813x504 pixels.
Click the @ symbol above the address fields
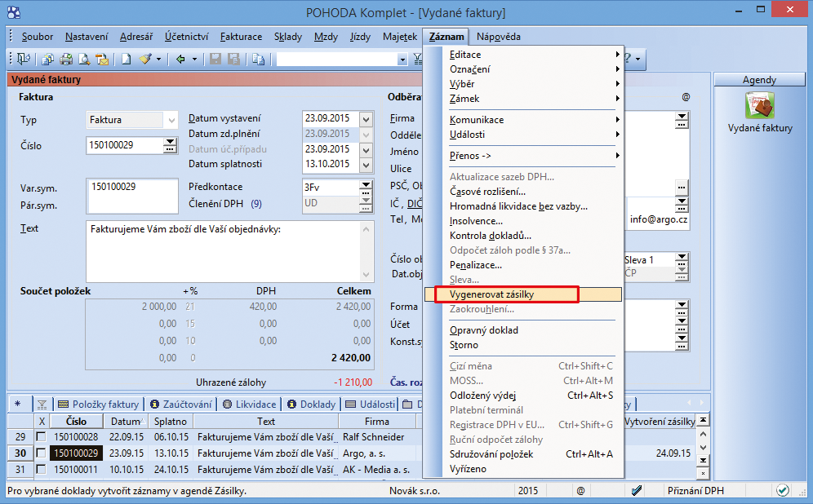(686, 97)
